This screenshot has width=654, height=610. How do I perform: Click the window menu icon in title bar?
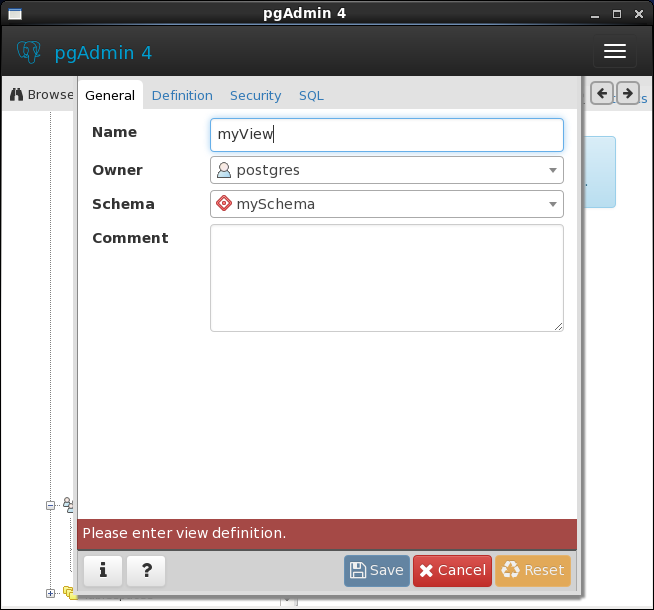click(15, 14)
